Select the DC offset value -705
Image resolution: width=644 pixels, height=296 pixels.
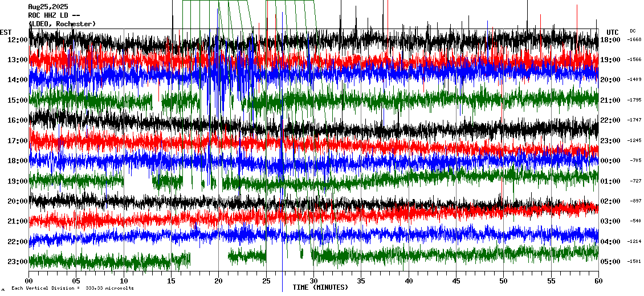tap(634, 161)
